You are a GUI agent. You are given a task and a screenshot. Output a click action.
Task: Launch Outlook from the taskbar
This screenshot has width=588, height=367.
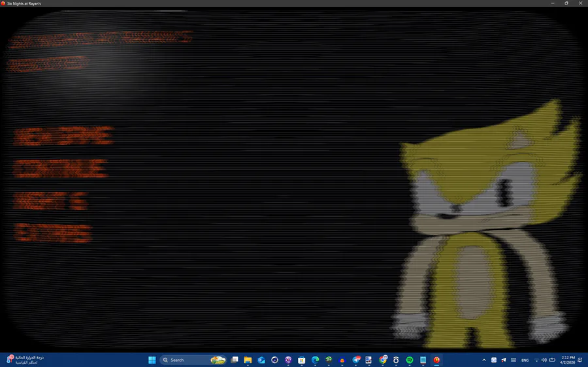[x=261, y=360]
